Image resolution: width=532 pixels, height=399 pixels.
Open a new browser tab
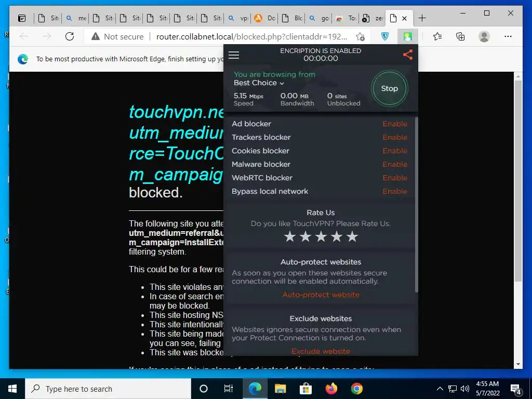point(422,18)
